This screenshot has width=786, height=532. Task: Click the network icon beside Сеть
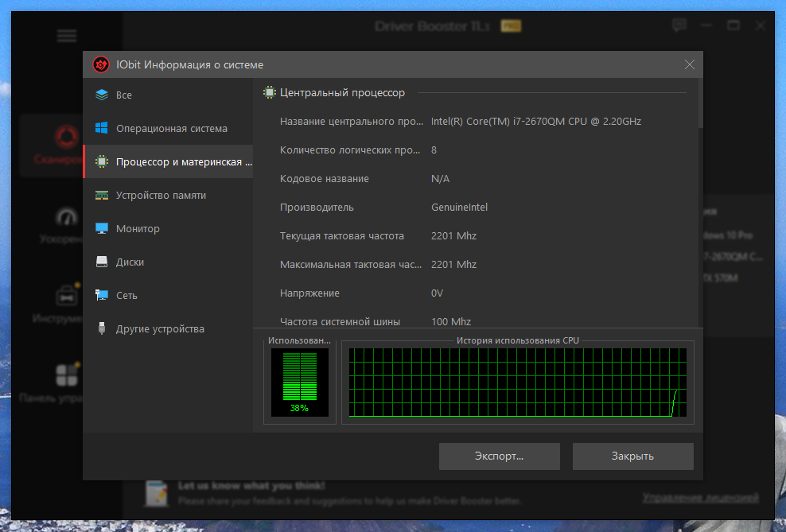(102, 295)
